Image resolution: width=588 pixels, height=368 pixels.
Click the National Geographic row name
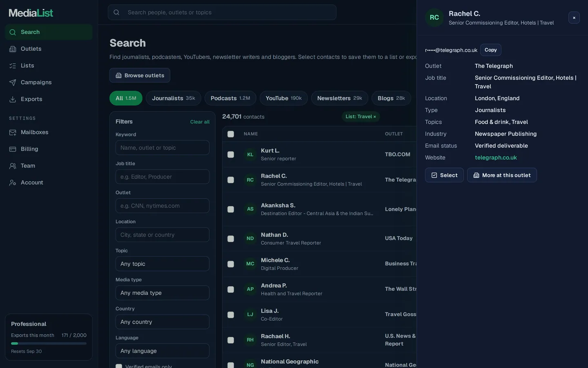coord(290,361)
